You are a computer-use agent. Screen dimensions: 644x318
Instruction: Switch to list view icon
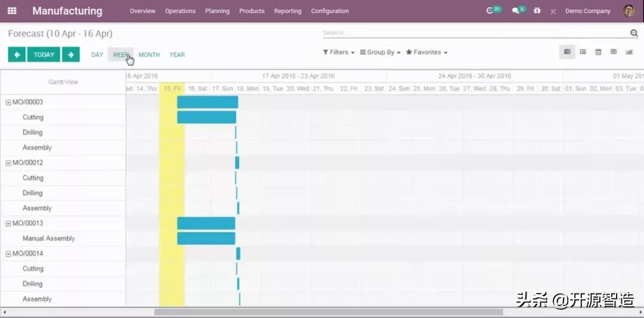click(583, 52)
